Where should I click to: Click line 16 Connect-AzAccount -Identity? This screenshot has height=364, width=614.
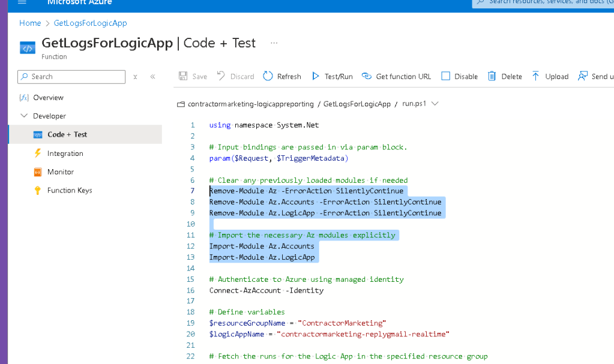[x=266, y=290]
